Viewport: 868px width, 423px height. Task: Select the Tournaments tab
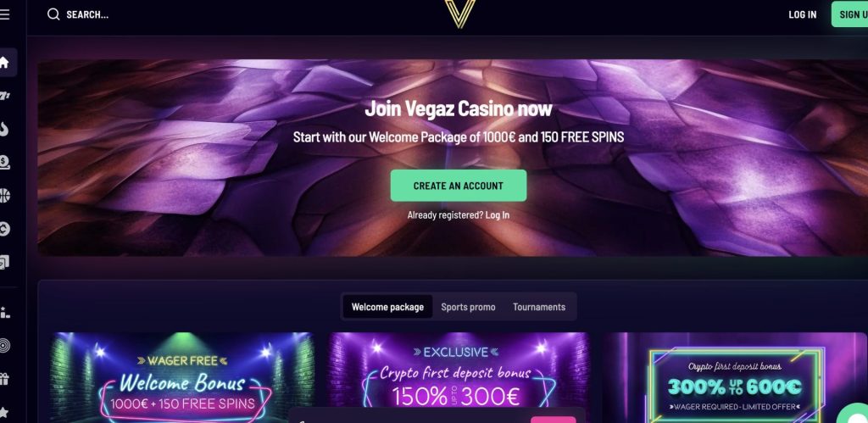pos(539,307)
